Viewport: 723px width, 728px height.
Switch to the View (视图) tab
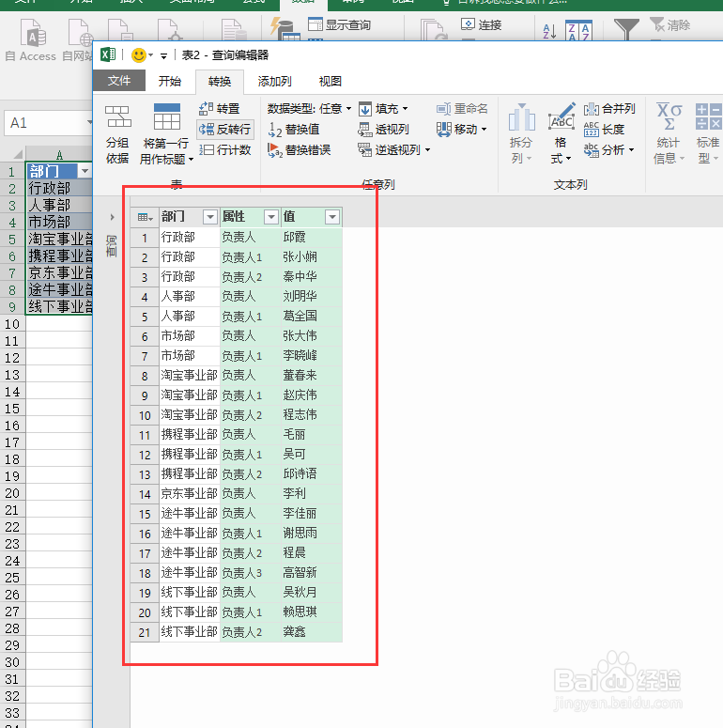[330, 81]
